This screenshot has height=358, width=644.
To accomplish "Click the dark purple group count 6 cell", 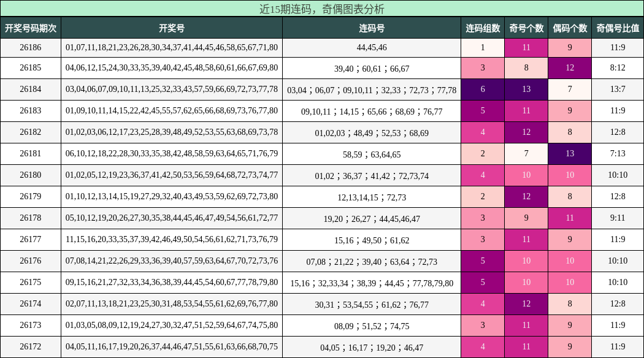I will [483, 89].
